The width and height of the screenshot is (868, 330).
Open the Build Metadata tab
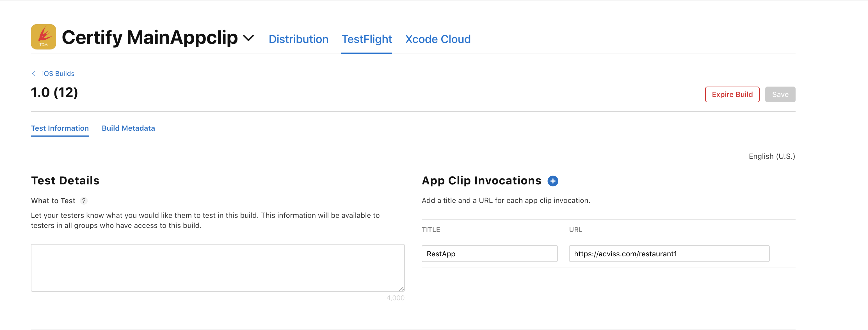pos(128,128)
